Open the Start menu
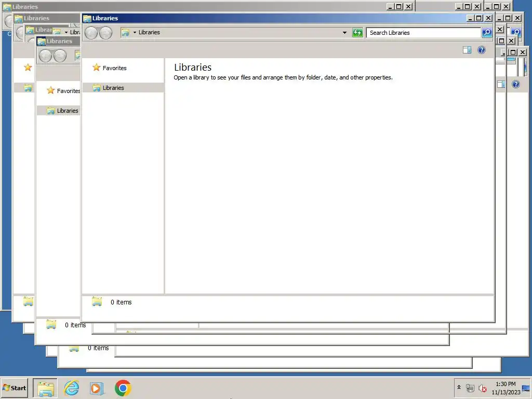The height and width of the screenshot is (399, 532). point(14,388)
